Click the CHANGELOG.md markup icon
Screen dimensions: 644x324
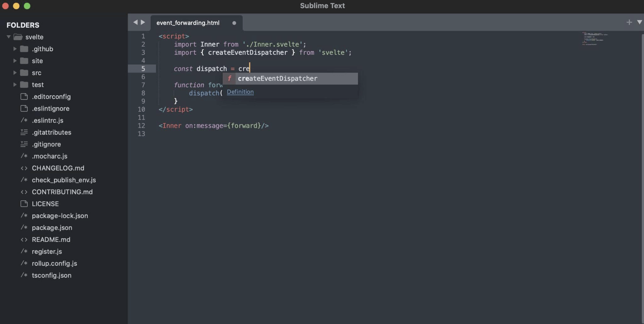tap(24, 168)
